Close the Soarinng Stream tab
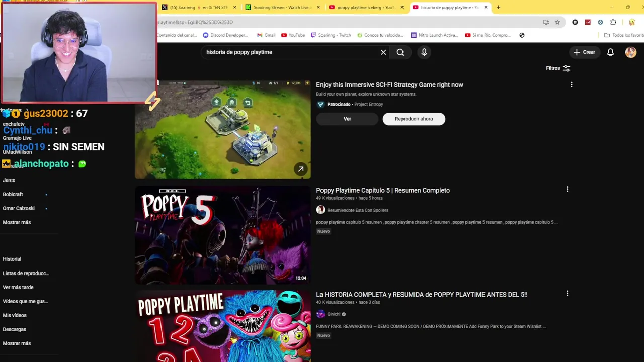 click(x=318, y=7)
